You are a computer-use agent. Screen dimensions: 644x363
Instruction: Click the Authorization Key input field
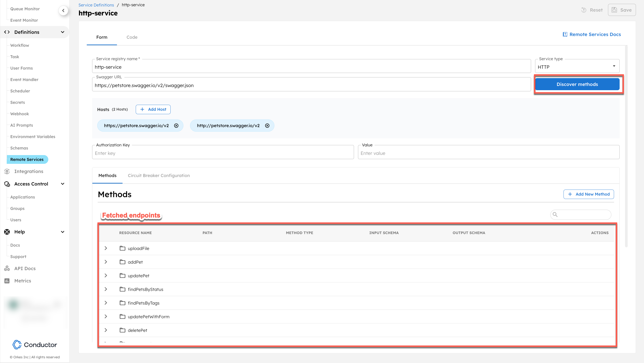pos(222,153)
